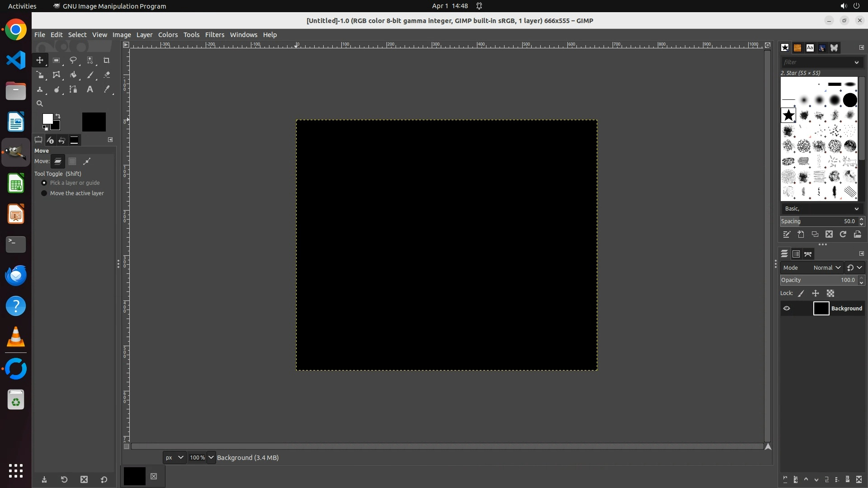This screenshot has width=868, height=488.
Task: Switch to the Channels tab
Action: 796,254
